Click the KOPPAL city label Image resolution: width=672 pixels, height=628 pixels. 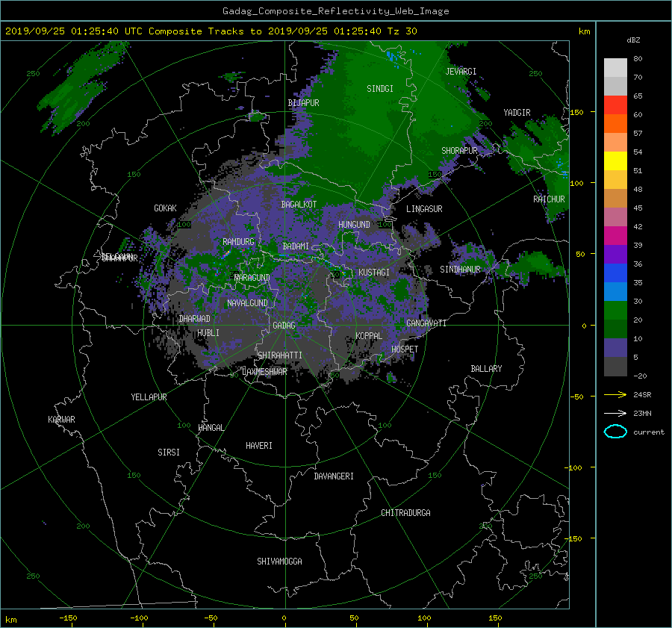(x=369, y=336)
